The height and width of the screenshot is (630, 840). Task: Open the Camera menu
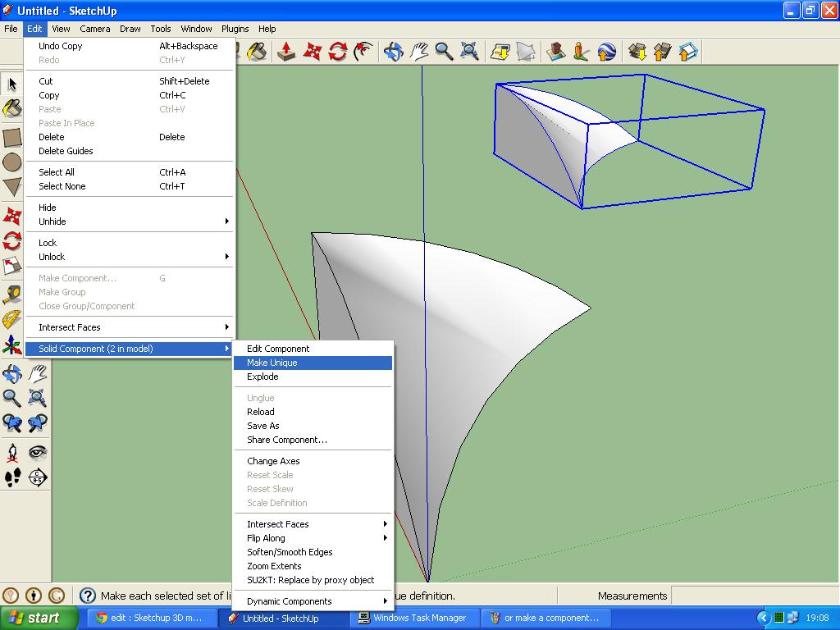95,29
